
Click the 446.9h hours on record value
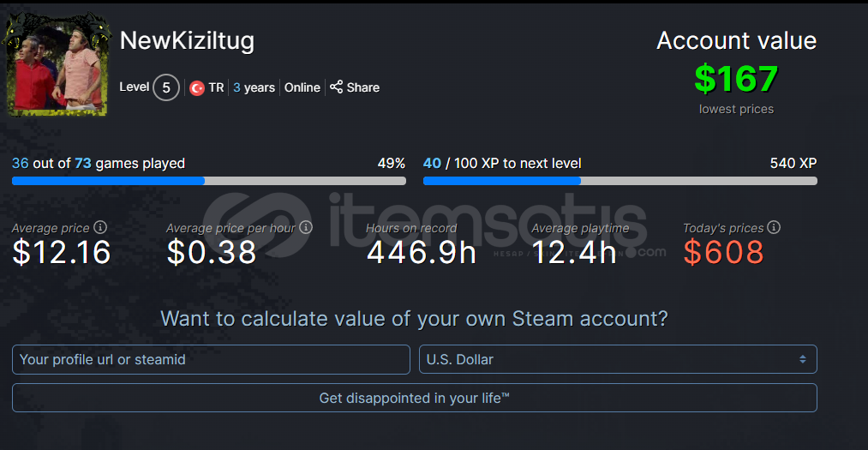point(422,252)
